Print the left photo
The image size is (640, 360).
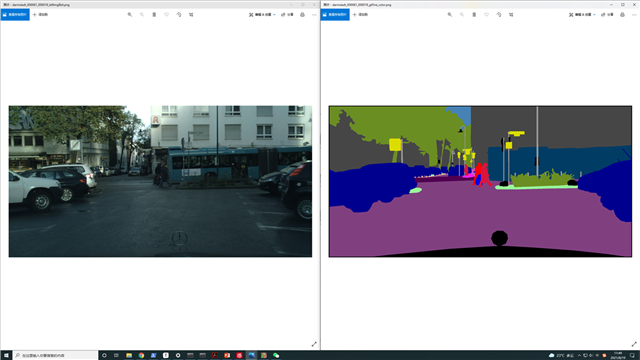302,15
